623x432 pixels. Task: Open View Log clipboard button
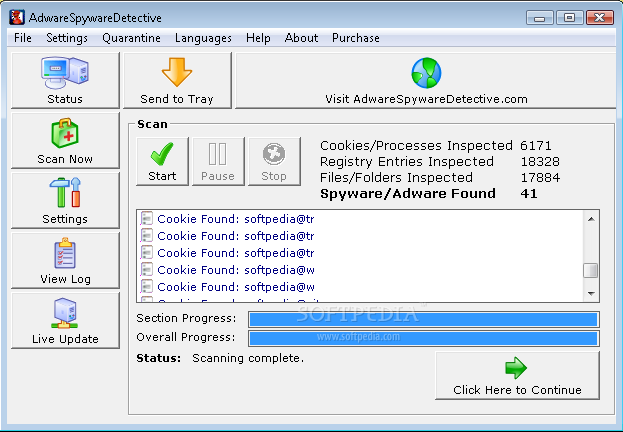point(65,260)
